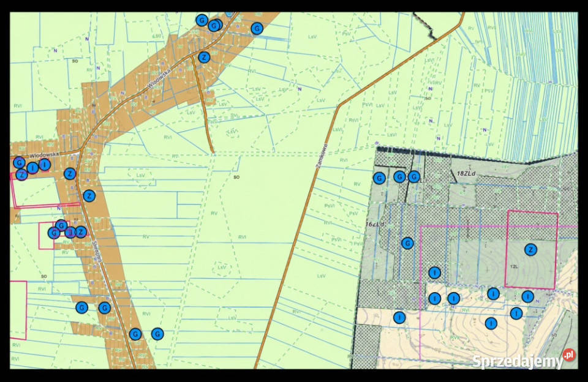Open the Z marker inside the 12L plot
Screen dimensions: 588x382
point(530,249)
